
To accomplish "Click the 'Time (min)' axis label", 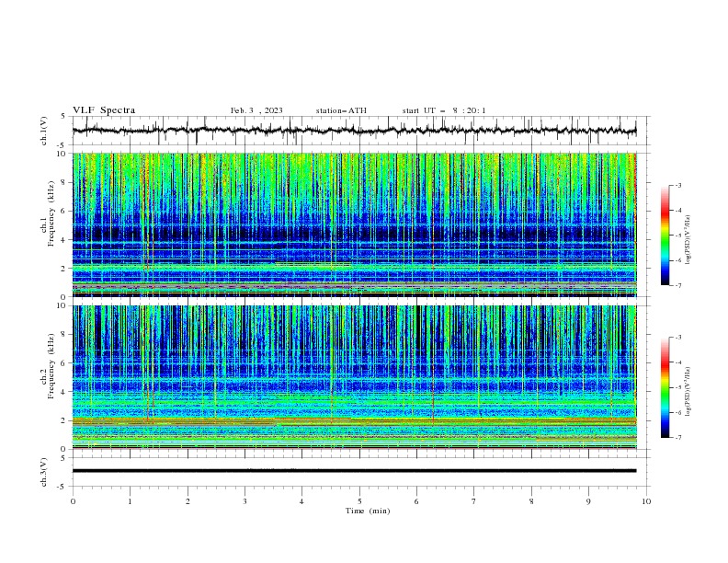I will (368, 511).
